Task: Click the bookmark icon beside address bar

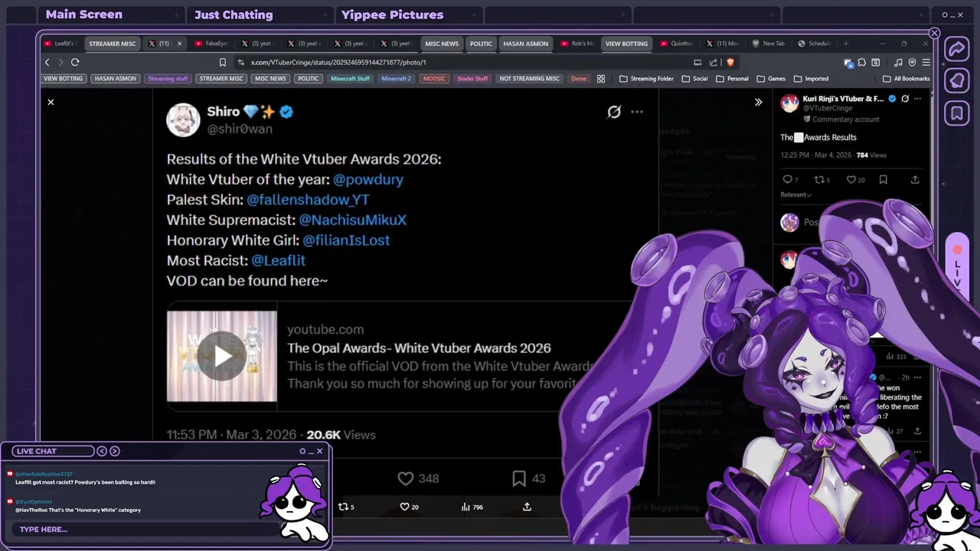Action: pyautogui.click(x=223, y=62)
